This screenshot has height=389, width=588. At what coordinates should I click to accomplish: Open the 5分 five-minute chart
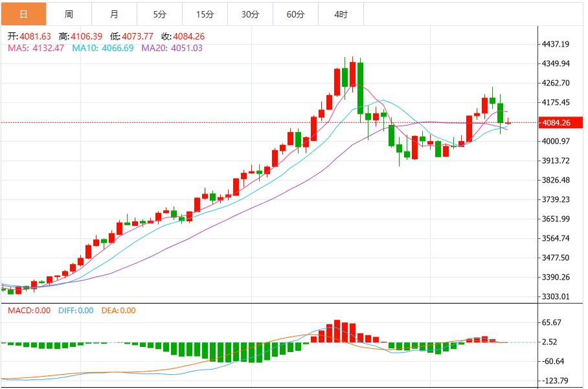click(x=157, y=12)
